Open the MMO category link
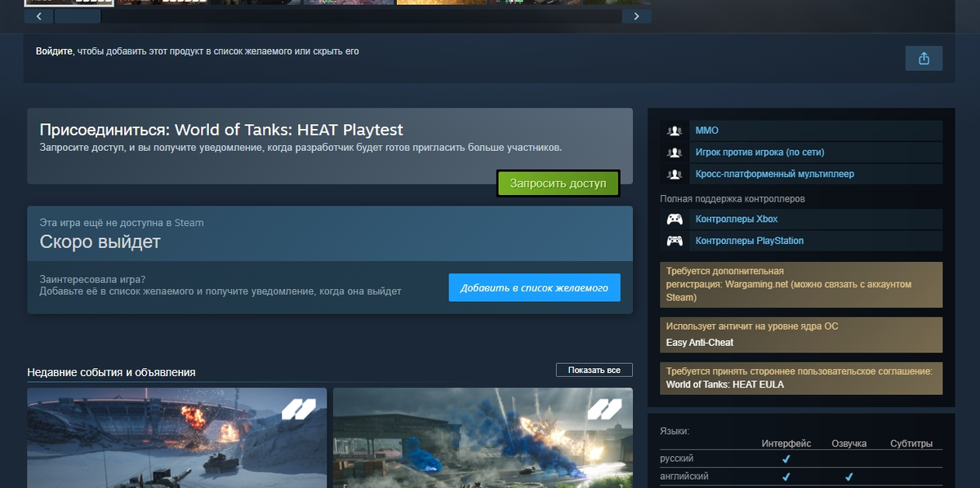This screenshot has height=488, width=980. pyautogui.click(x=706, y=131)
